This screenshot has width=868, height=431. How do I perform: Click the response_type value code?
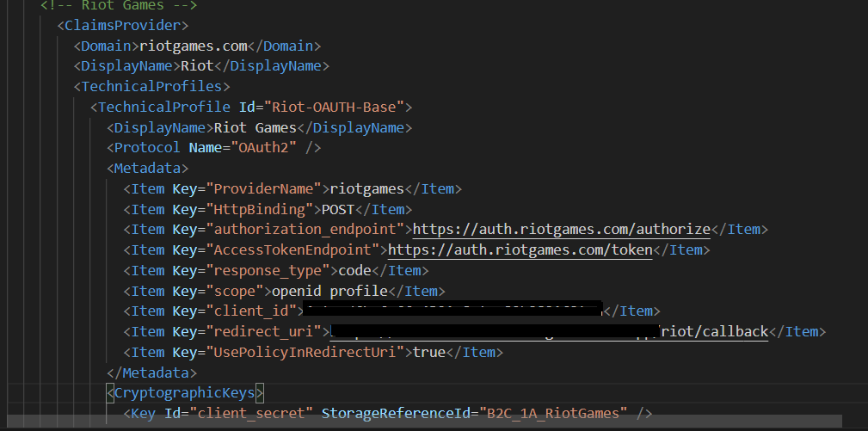354,270
